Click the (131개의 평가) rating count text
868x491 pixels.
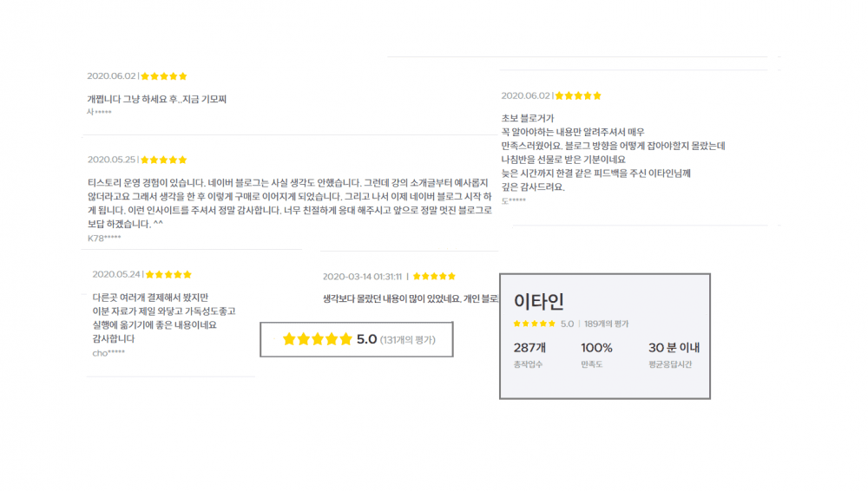(x=408, y=339)
